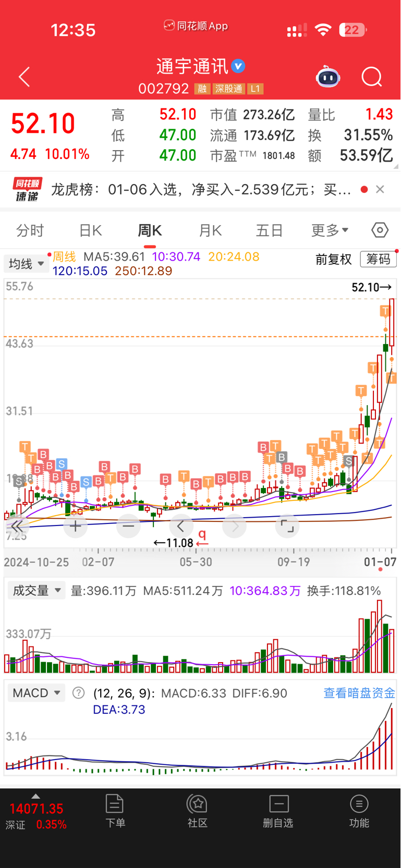Tap market cap value 273.26亿
Screen dimensions: 401x868
(x=269, y=115)
